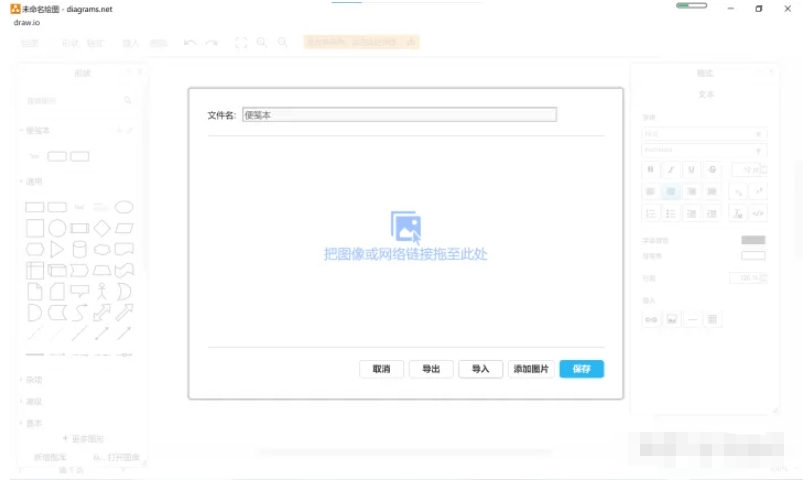Select the actor stick figure shape
This screenshot has height=480, width=810.
pos(102,291)
